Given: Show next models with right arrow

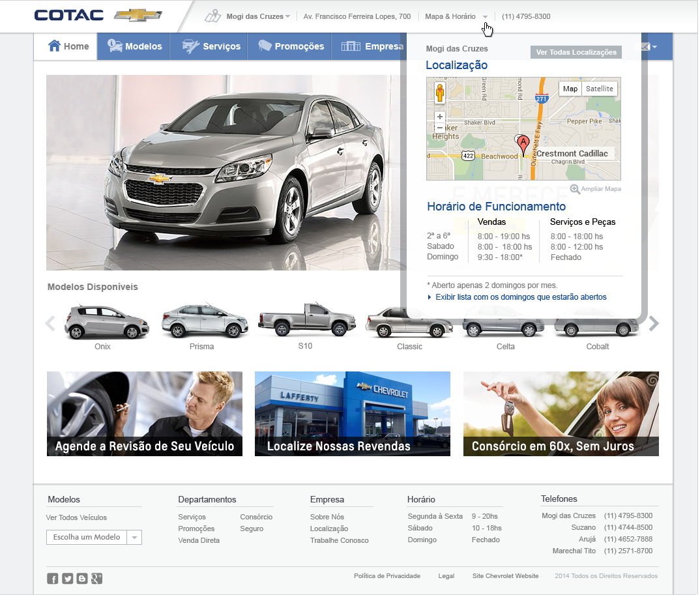Looking at the screenshot, I should (654, 324).
